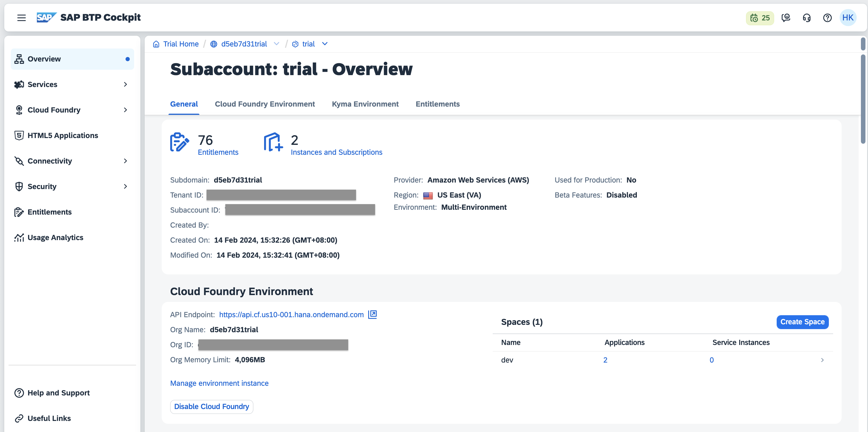The height and width of the screenshot is (432, 868).
Task: Toggle the hamburger navigation menu icon
Action: (21, 18)
